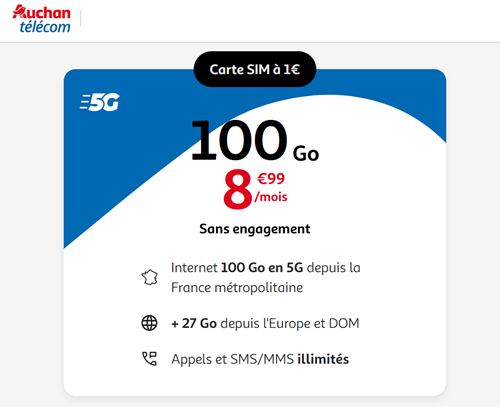Select the 100 Go plan title
Viewport: 500px width, 407px height.
(255, 141)
